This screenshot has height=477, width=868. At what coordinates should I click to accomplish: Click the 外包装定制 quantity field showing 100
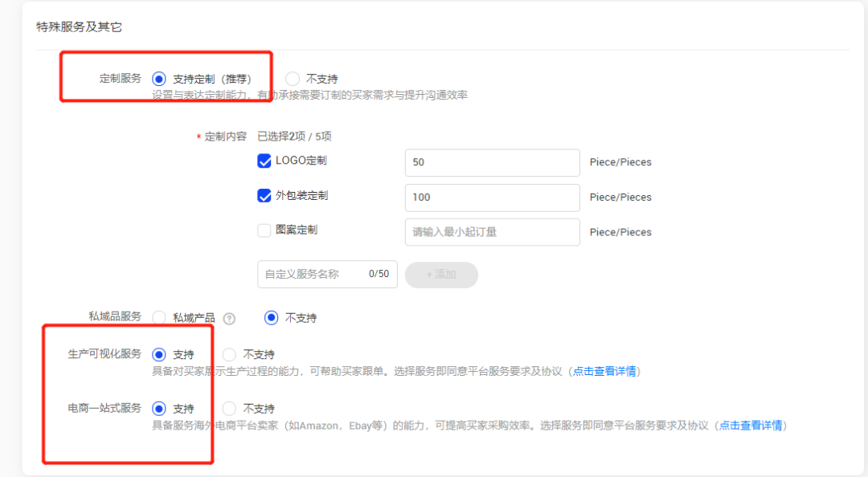click(492, 198)
